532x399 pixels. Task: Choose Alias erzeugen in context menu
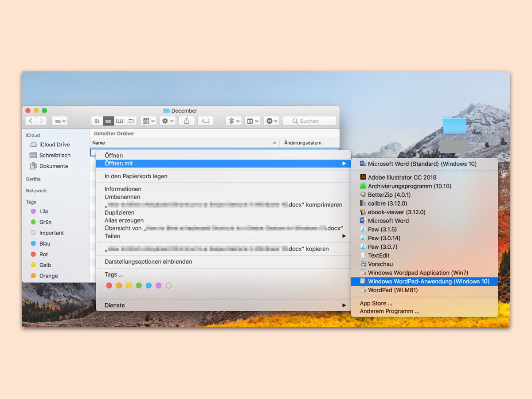click(223, 220)
